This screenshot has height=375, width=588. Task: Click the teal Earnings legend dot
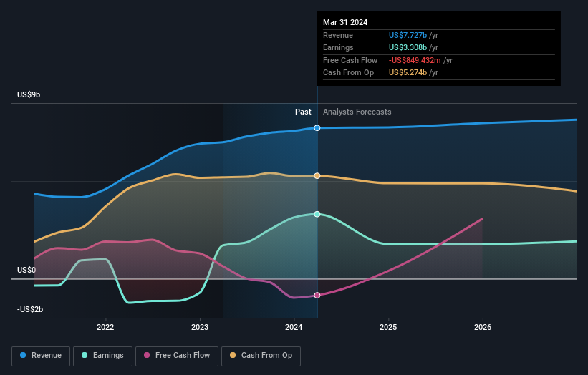(85, 355)
